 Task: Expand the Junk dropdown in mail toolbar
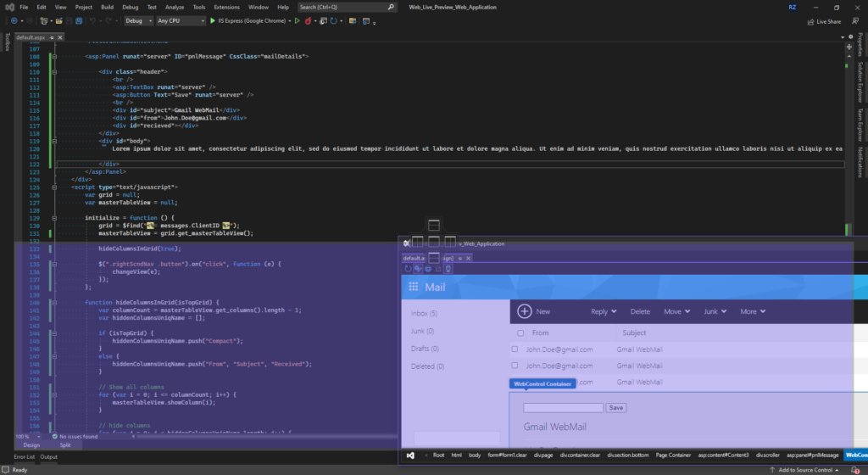724,311
